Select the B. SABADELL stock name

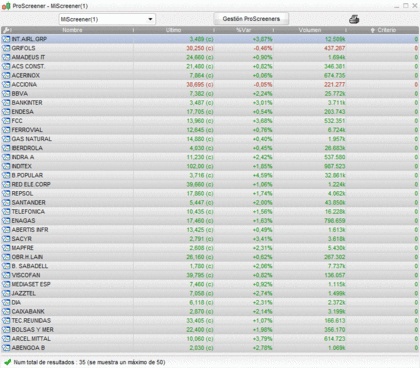30,266
